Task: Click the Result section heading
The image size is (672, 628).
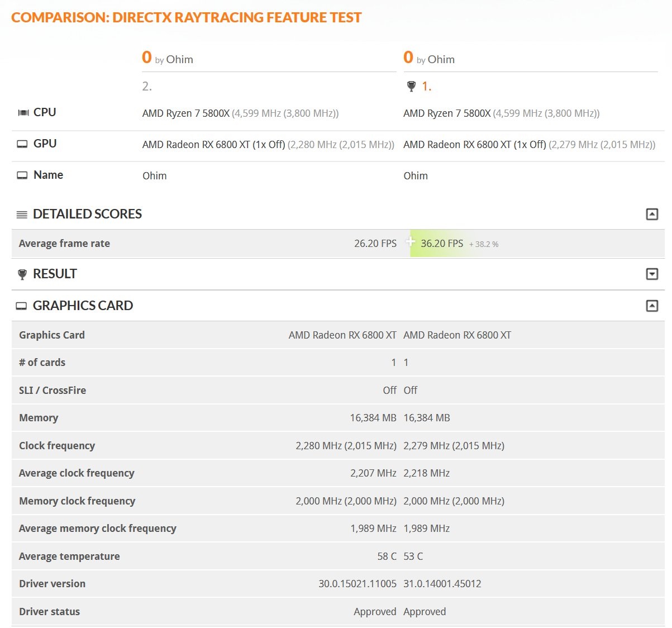Action: pos(55,274)
